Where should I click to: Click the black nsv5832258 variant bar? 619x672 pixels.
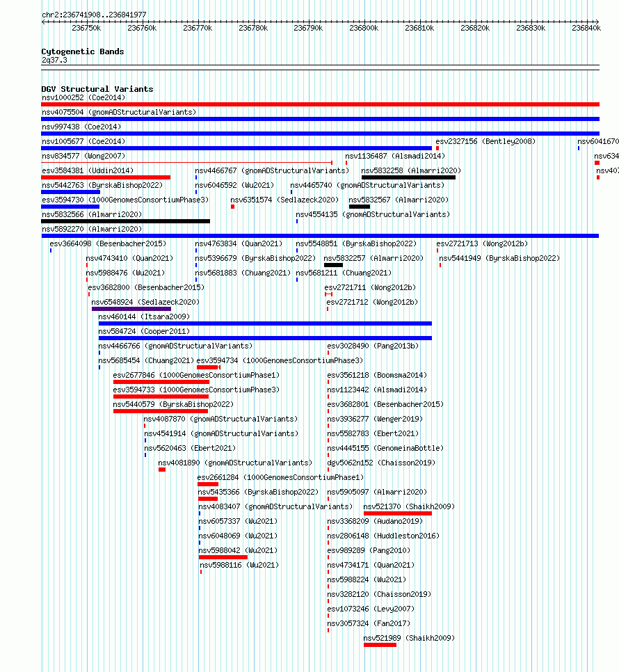tap(408, 177)
